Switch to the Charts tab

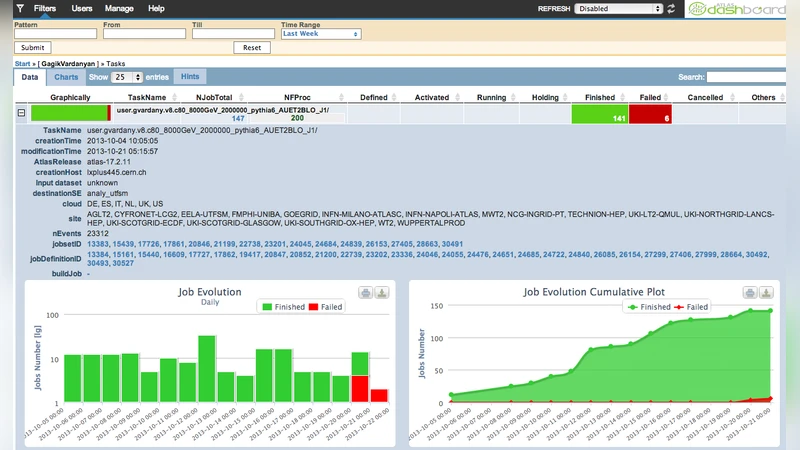(x=66, y=76)
